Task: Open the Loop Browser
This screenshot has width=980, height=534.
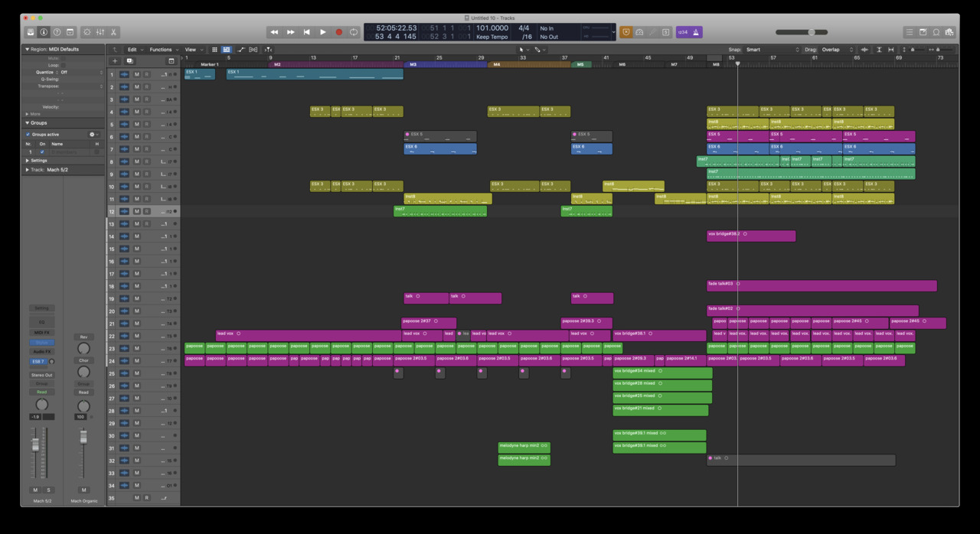Action: pos(936,32)
